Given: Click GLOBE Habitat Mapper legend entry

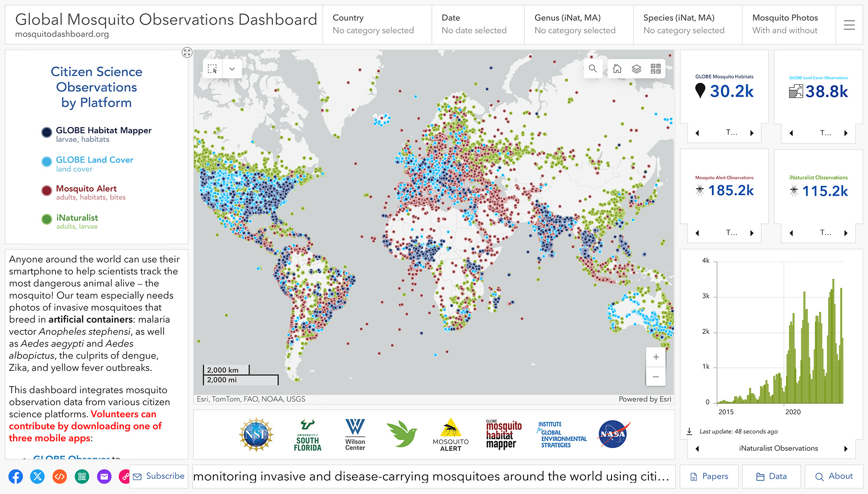Looking at the screenshot, I should [x=96, y=134].
